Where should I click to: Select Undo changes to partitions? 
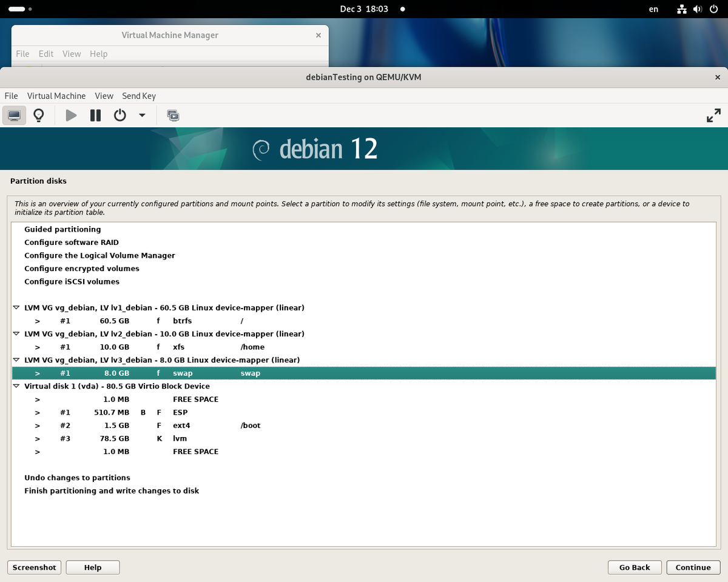pos(364,478)
